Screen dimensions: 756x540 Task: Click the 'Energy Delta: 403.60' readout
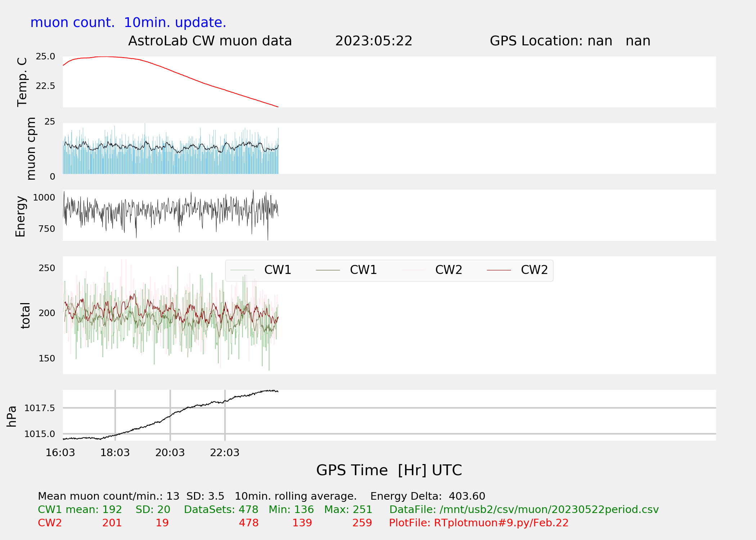tap(427, 496)
